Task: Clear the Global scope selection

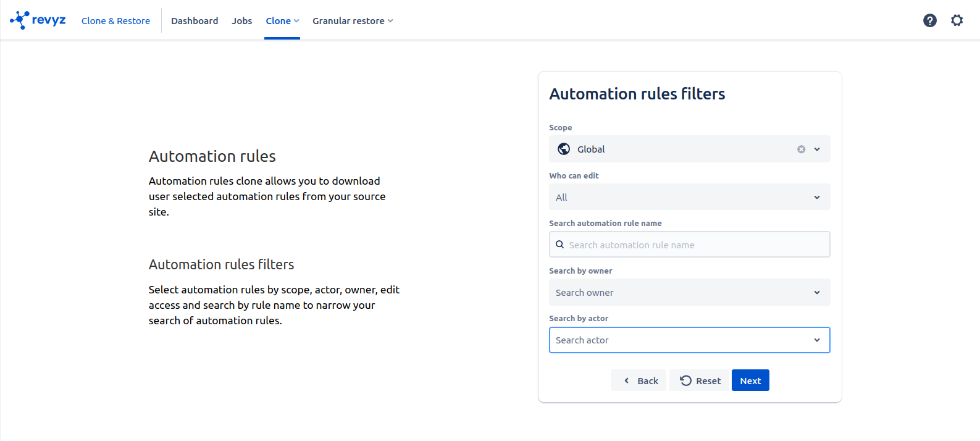Action: [801, 149]
